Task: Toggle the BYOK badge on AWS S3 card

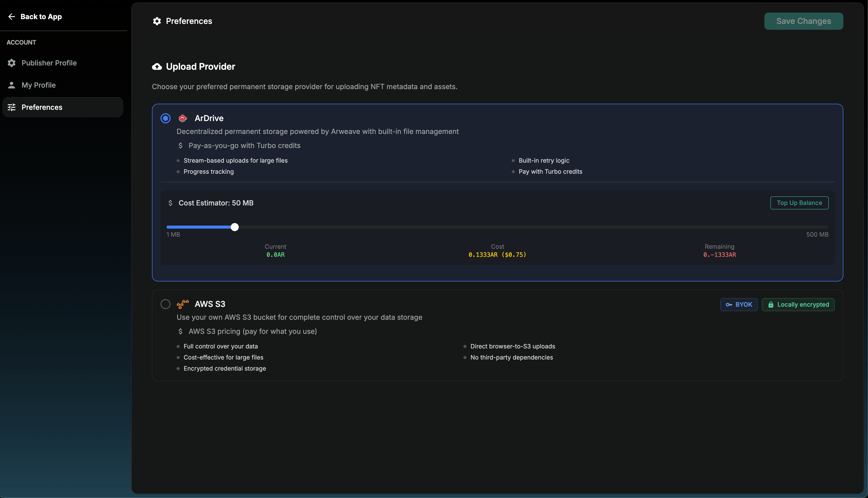Action: 738,304
